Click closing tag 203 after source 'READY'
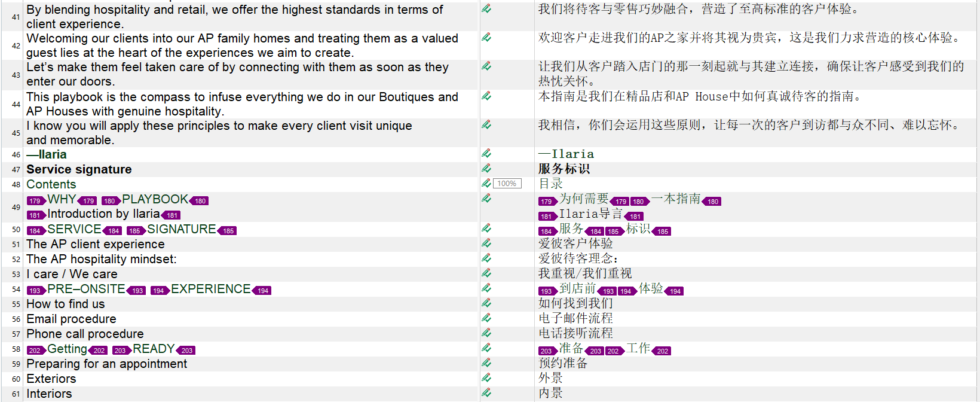980x402 pixels. click(185, 351)
